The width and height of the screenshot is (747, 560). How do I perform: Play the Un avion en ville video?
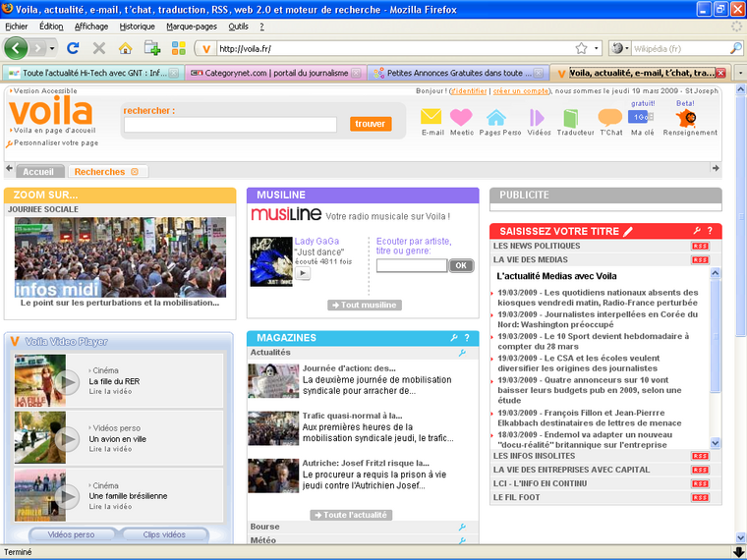pos(67,439)
